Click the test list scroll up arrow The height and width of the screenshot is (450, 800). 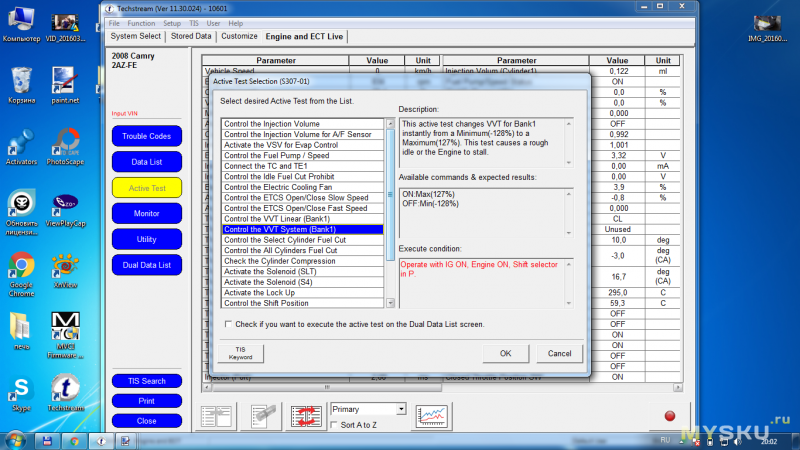[390, 123]
